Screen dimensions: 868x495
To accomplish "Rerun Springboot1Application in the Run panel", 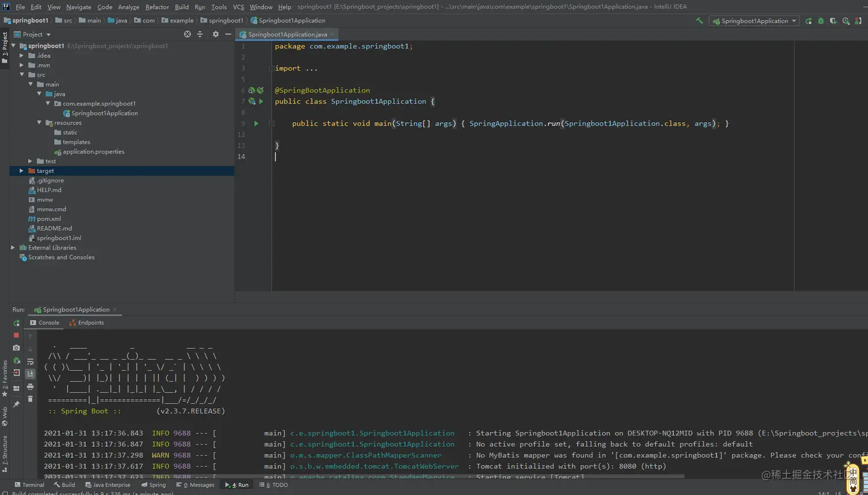I will pyautogui.click(x=16, y=323).
